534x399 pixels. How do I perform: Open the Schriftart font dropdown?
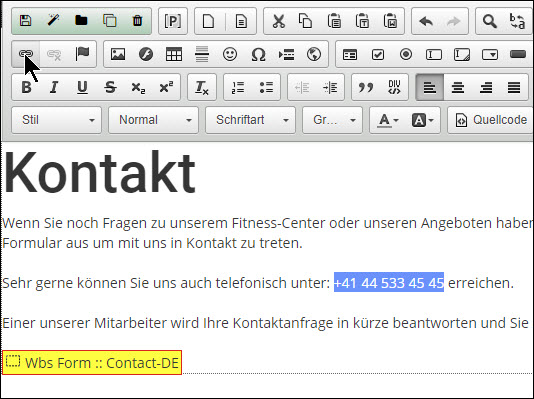pos(250,120)
